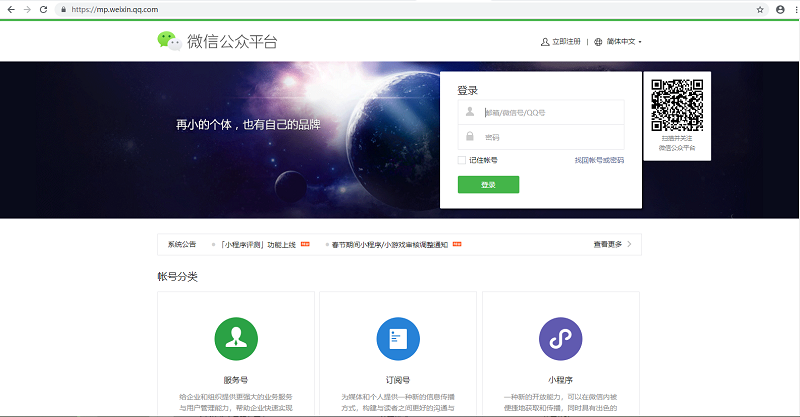Click the purple 小程序 mini program icon
The height and width of the screenshot is (417, 800).
[560, 339]
